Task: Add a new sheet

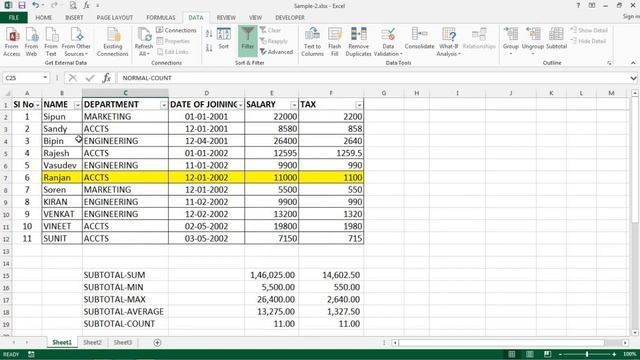Action: pos(157,342)
